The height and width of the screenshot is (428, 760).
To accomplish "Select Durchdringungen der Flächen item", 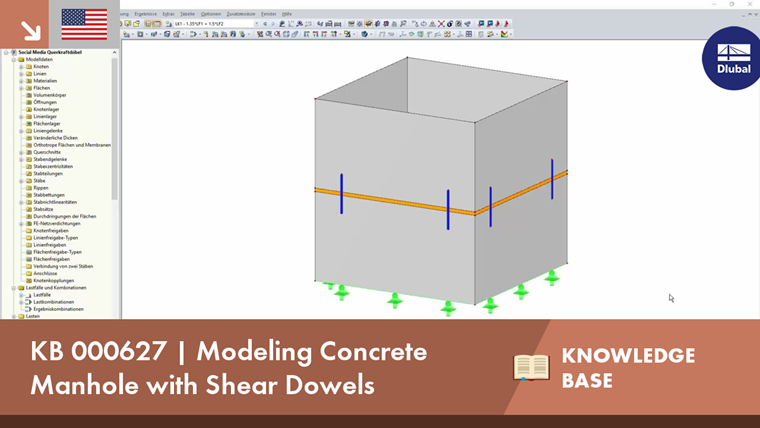I will click(x=64, y=217).
